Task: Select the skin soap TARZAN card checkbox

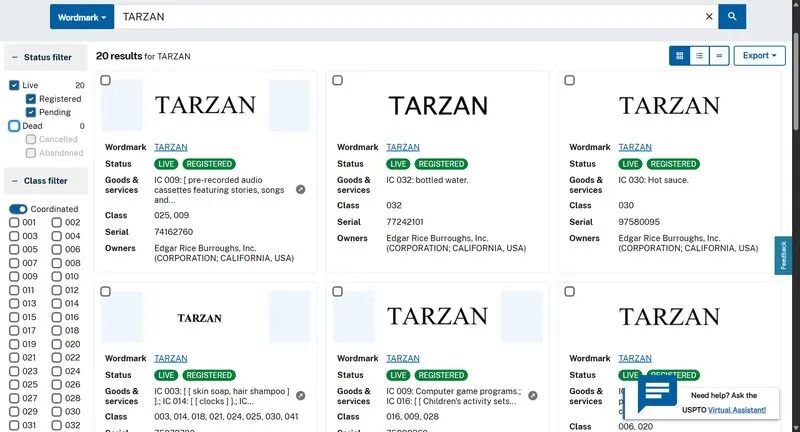Action: pos(105,291)
